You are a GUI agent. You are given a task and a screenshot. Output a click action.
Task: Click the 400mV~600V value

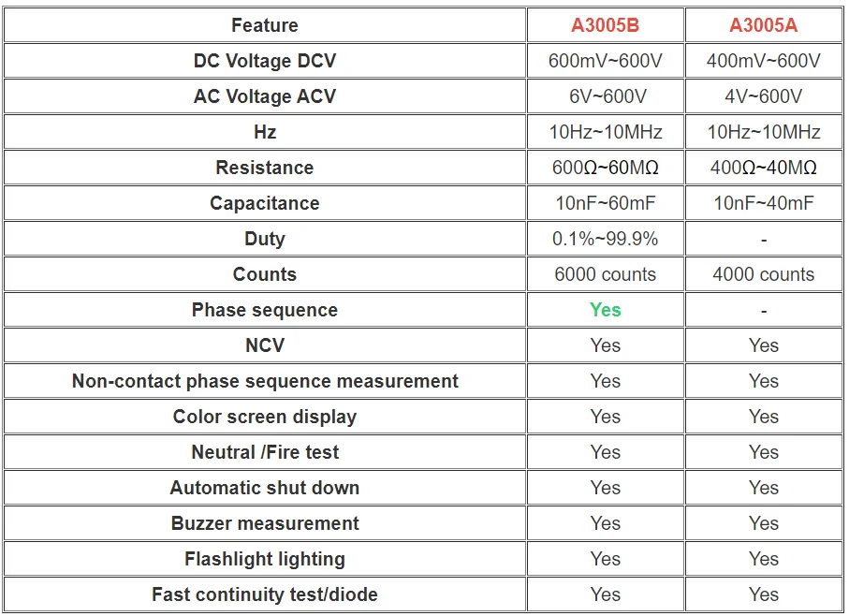[763, 61]
